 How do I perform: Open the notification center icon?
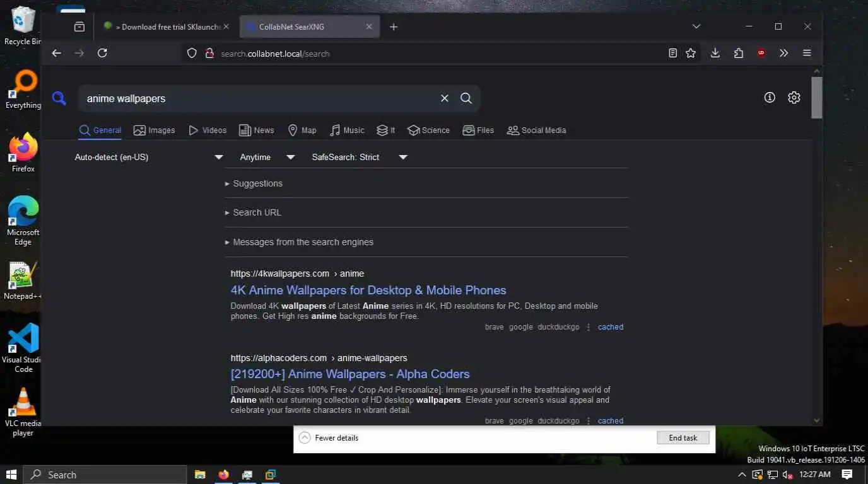(x=847, y=475)
